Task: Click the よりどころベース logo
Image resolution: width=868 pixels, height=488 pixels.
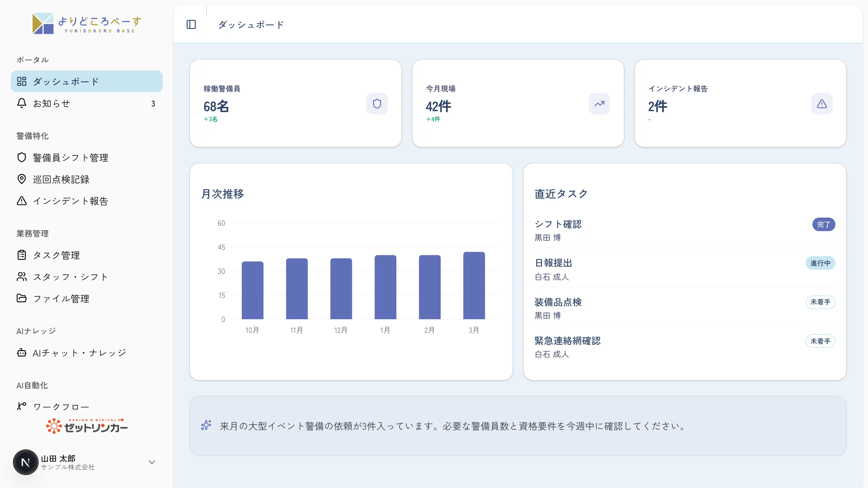Action: pos(87,23)
